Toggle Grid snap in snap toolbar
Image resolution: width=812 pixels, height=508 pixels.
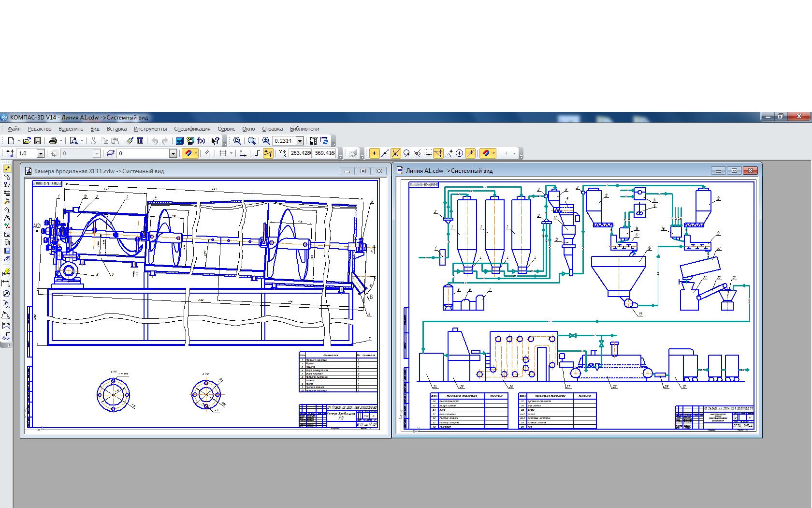click(428, 153)
